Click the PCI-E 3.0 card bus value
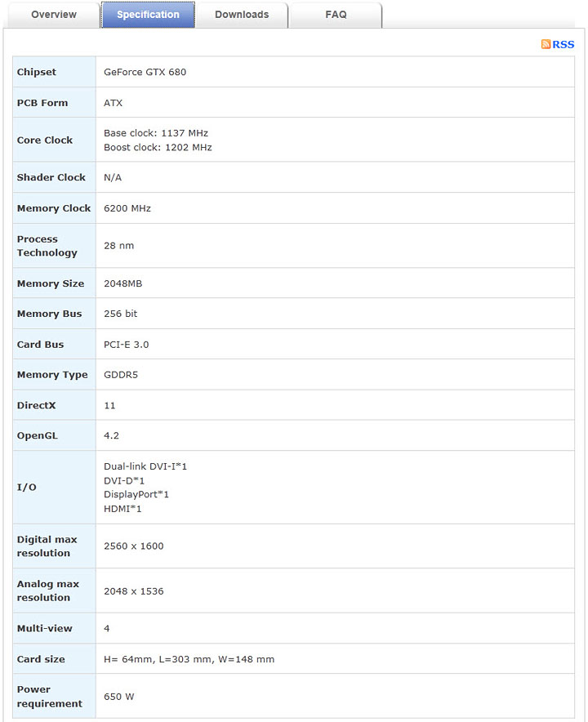 point(127,345)
